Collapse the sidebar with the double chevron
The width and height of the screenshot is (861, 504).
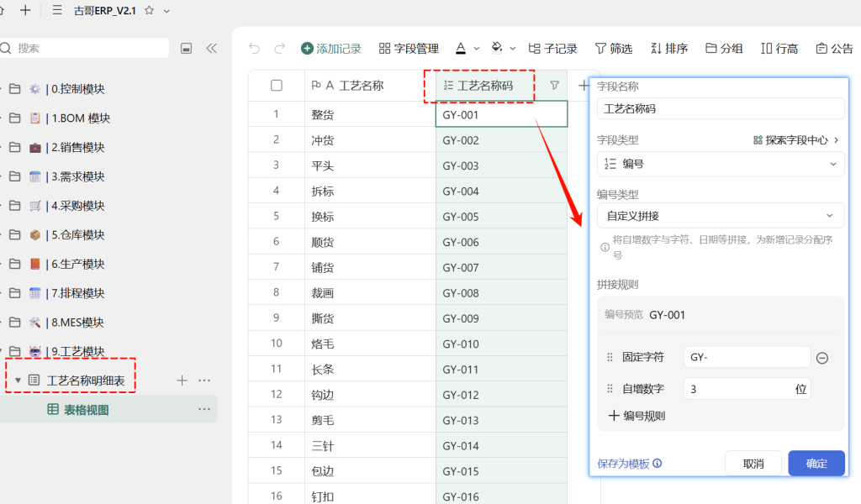click(211, 49)
